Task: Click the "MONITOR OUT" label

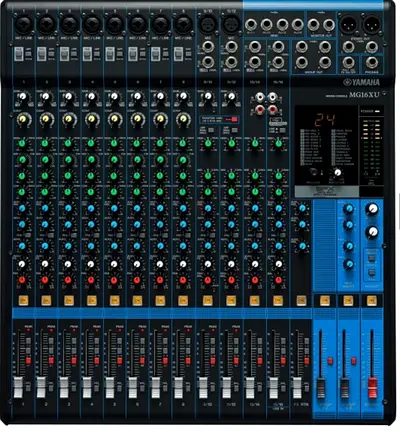Action: [x=321, y=35]
